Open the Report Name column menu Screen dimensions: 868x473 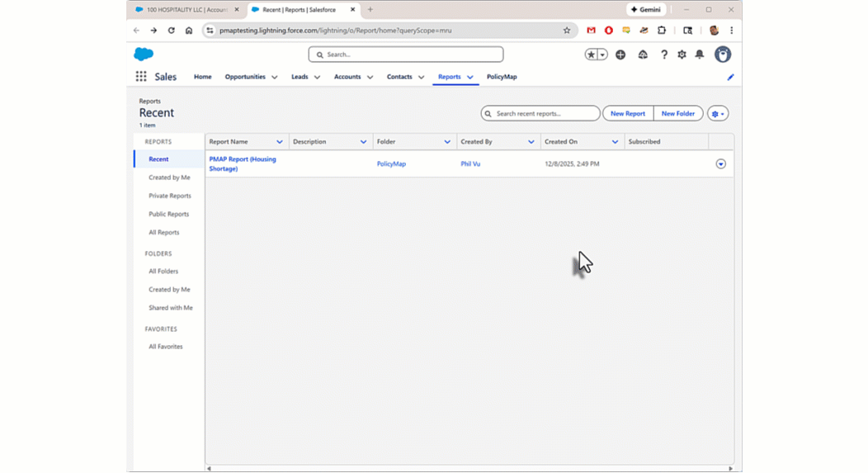(x=280, y=142)
